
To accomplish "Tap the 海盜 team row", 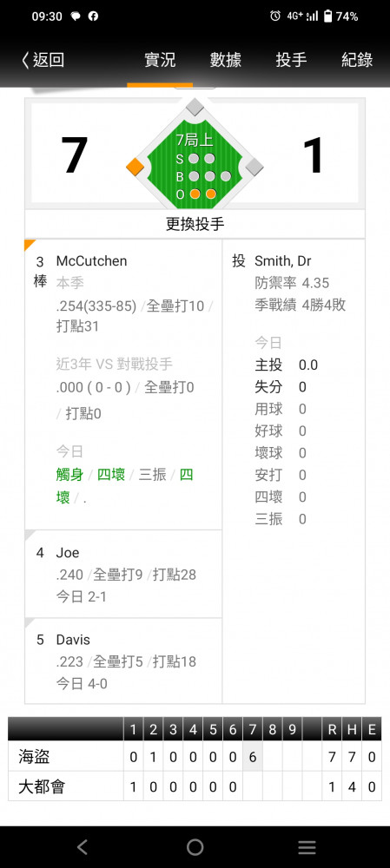I will (195, 757).
